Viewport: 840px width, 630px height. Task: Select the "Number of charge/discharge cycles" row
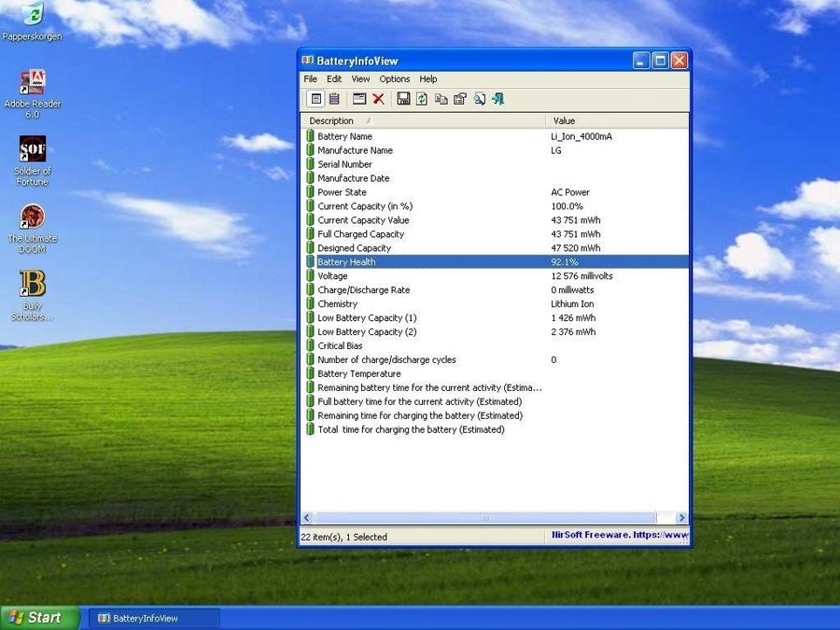[495, 359]
